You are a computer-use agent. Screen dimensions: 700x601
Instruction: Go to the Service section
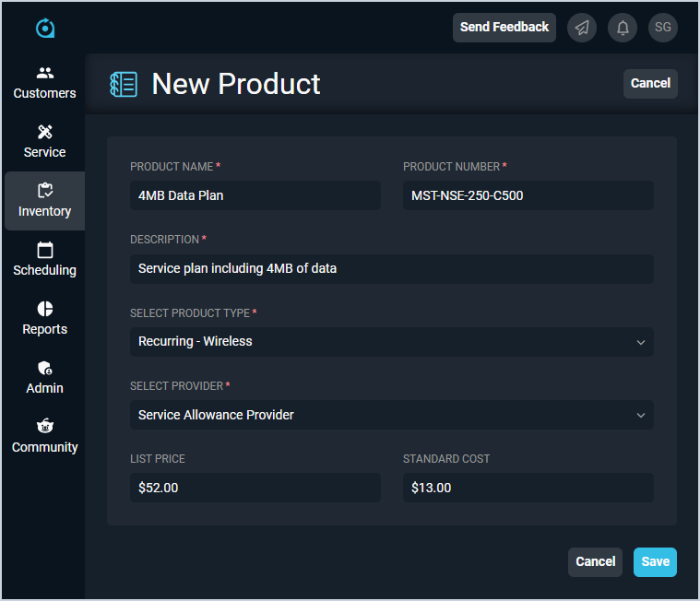44,142
